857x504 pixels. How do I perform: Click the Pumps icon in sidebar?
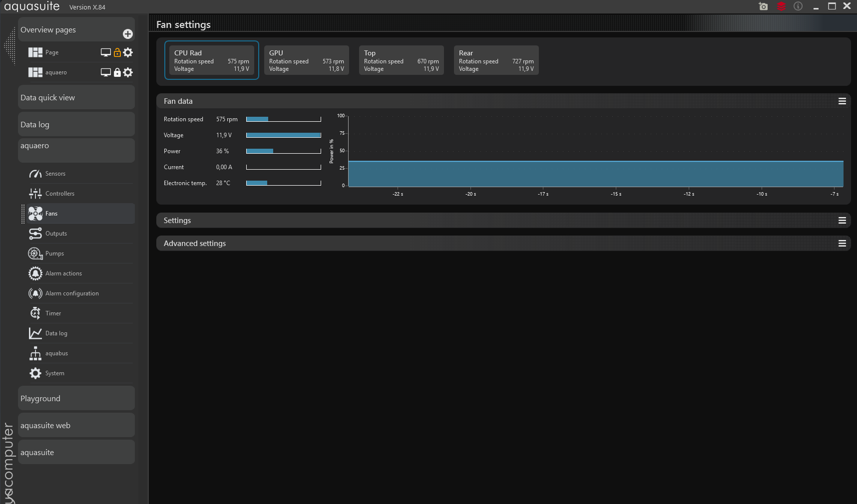pyautogui.click(x=35, y=253)
